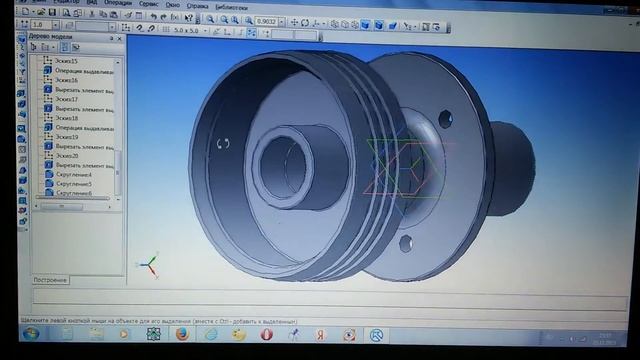Click the KOMPAS taskbar icon
The height and width of the screenshot is (360, 640).
coord(376,336)
